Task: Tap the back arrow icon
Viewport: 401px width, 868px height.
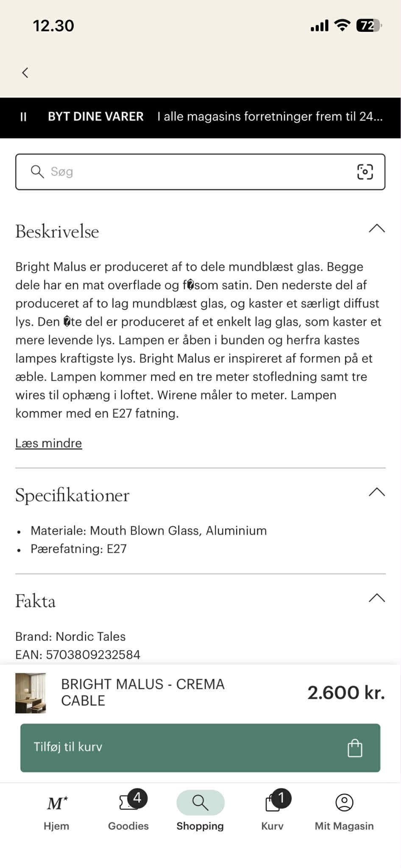Action: coord(25,73)
